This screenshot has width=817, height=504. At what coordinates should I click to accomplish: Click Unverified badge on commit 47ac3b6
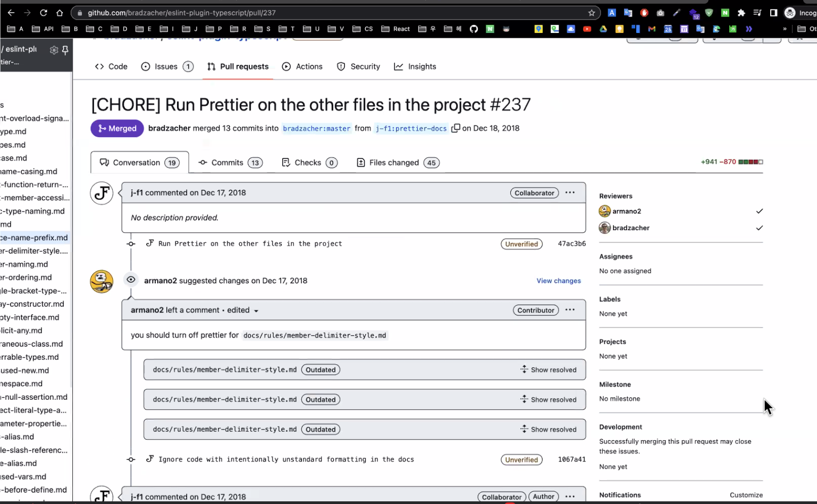(x=521, y=244)
